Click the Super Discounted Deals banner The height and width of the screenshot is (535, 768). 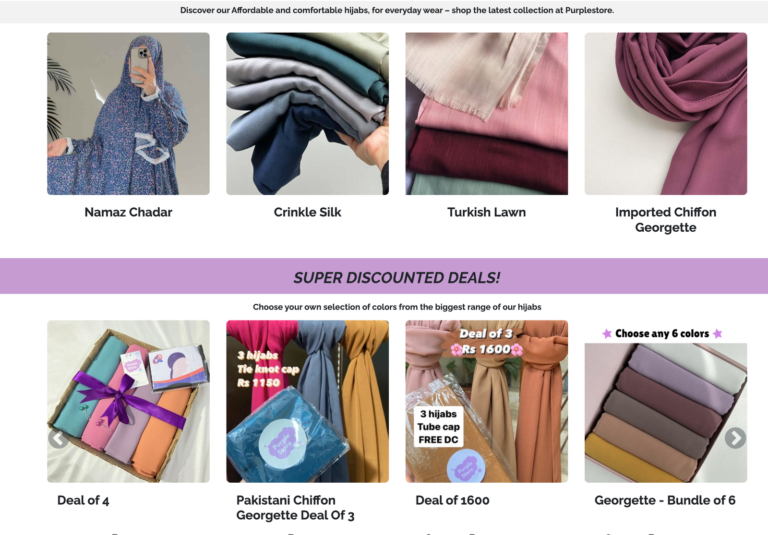tap(384, 276)
